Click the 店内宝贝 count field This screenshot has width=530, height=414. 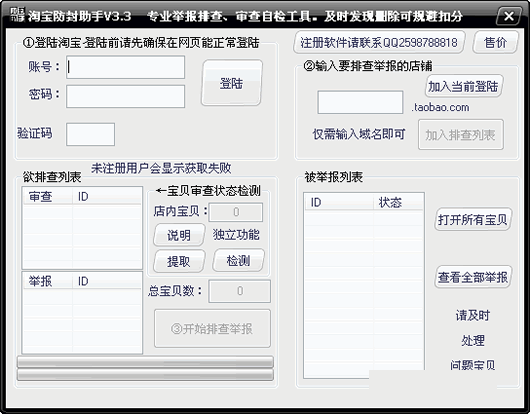(236, 212)
